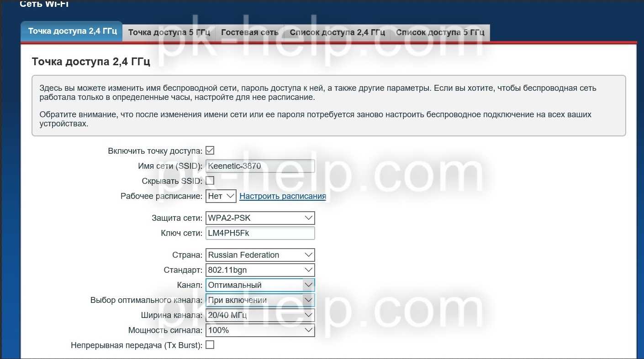Open the Канал dropdown set to Оптимальный
The image size is (644, 359).
pyautogui.click(x=260, y=285)
